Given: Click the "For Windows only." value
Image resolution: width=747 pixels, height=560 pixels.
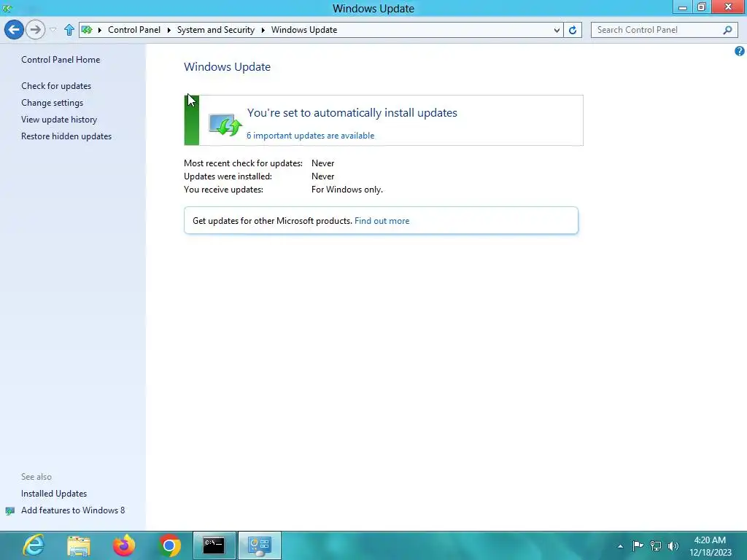Looking at the screenshot, I should (x=347, y=190).
